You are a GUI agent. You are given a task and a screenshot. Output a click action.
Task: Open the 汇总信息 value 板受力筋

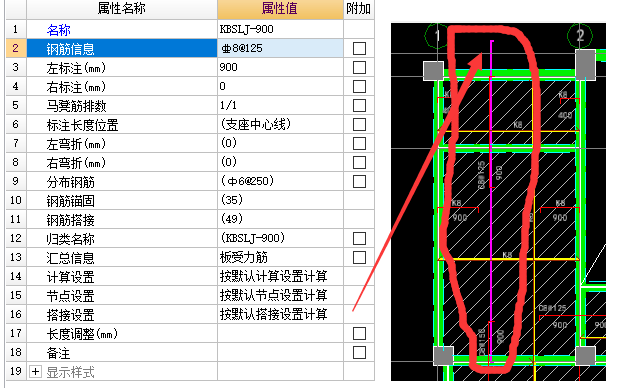280,257
